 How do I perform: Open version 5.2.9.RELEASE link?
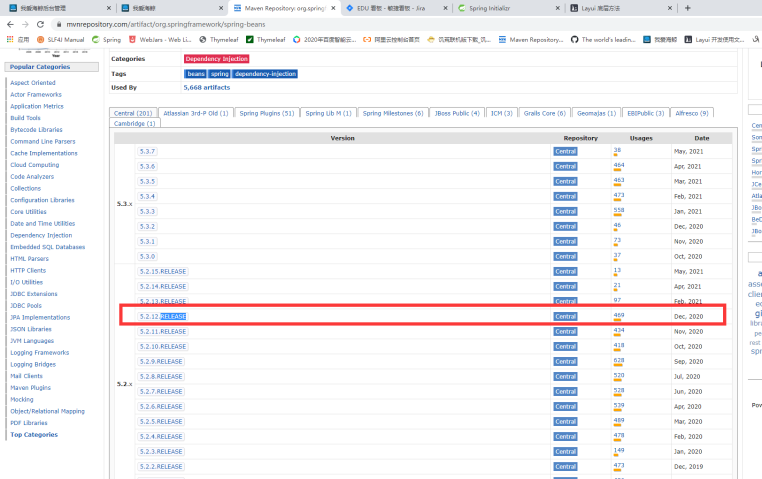pos(161,361)
